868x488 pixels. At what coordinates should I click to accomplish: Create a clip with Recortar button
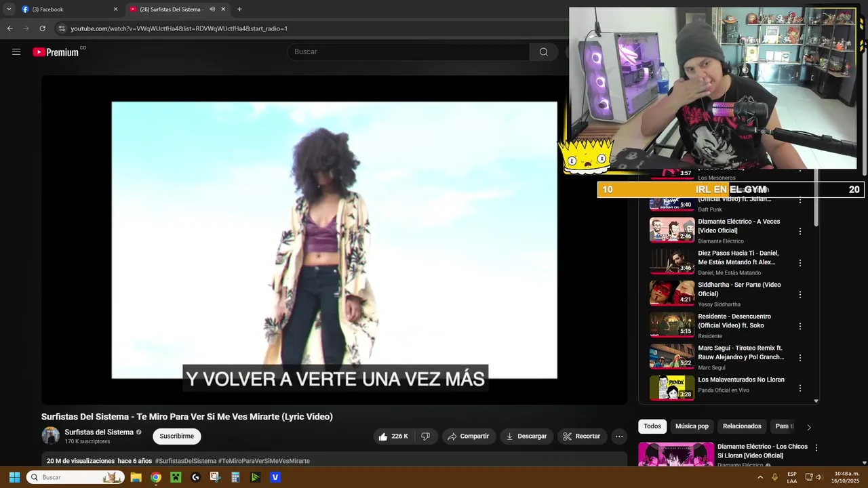click(x=582, y=436)
